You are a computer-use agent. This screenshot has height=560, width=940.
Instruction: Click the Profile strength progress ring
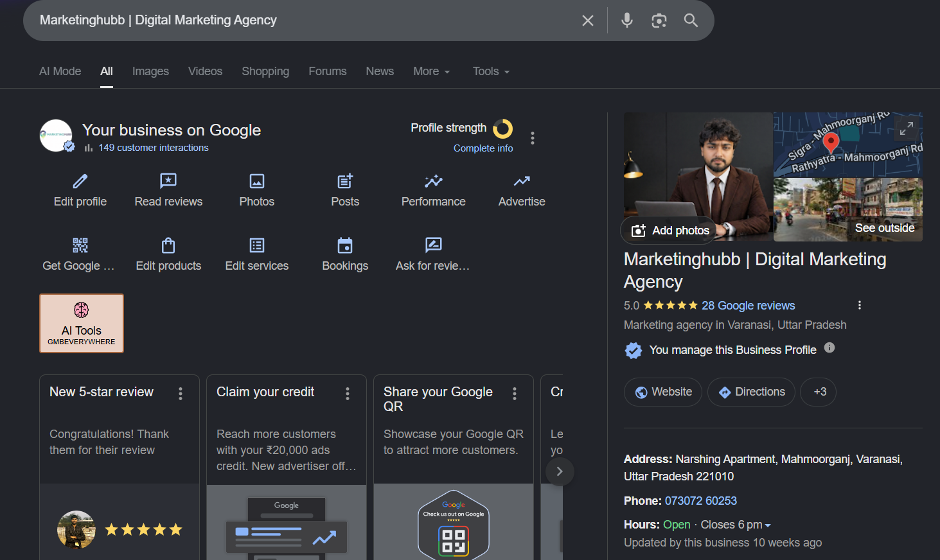[x=502, y=128]
